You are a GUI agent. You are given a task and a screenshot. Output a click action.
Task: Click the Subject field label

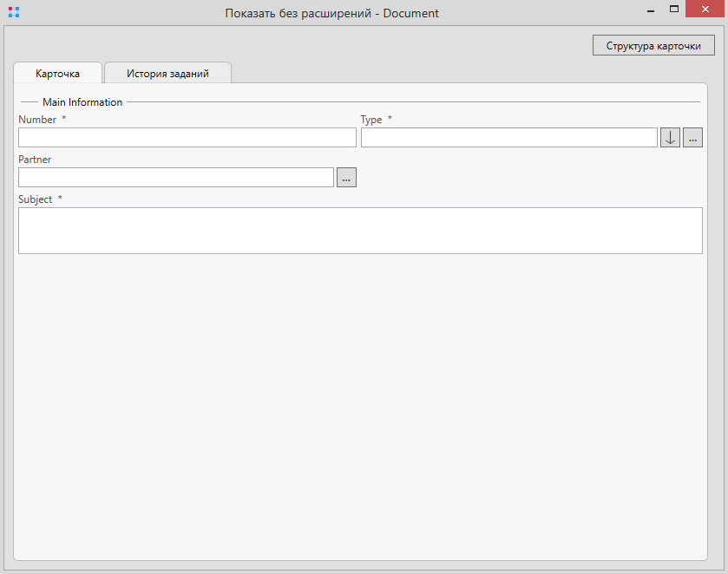point(36,199)
